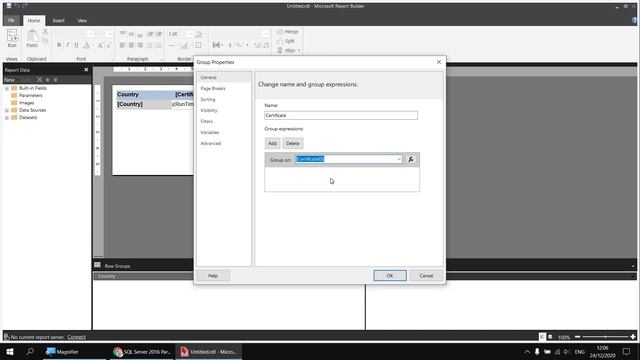The height and width of the screenshot is (360, 640).
Task: Click the middle vertical align icon
Action: 131,34
